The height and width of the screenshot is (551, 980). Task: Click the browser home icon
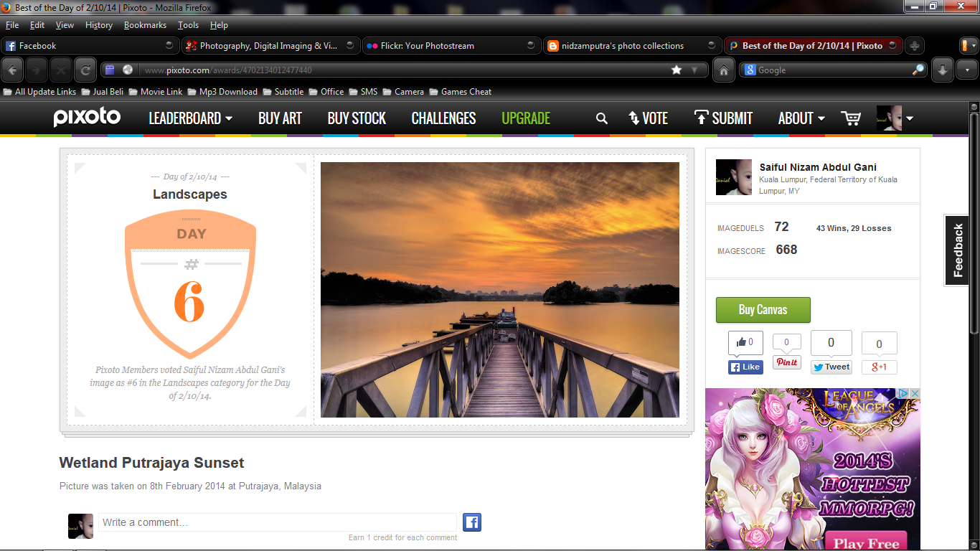point(724,70)
